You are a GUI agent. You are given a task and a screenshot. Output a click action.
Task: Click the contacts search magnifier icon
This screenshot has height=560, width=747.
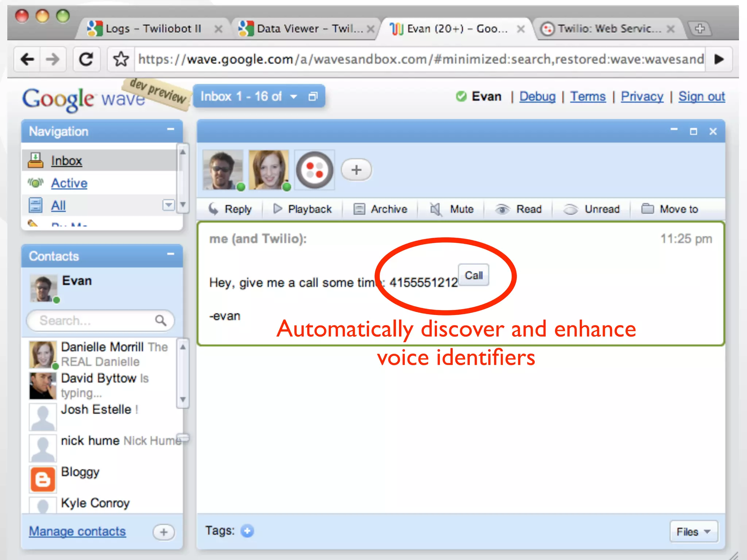[160, 320]
